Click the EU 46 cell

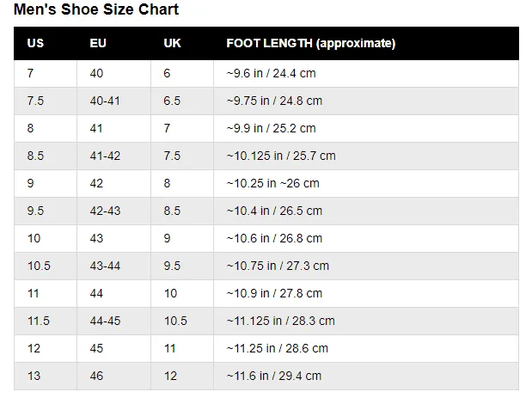[x=96, y=376]
